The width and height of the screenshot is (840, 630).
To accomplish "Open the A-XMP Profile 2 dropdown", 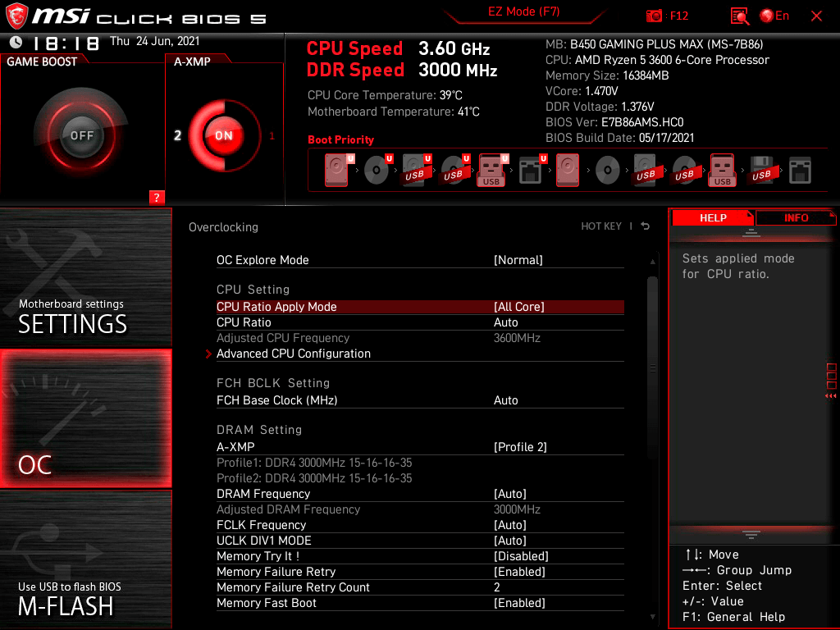I will click(520, 447).
